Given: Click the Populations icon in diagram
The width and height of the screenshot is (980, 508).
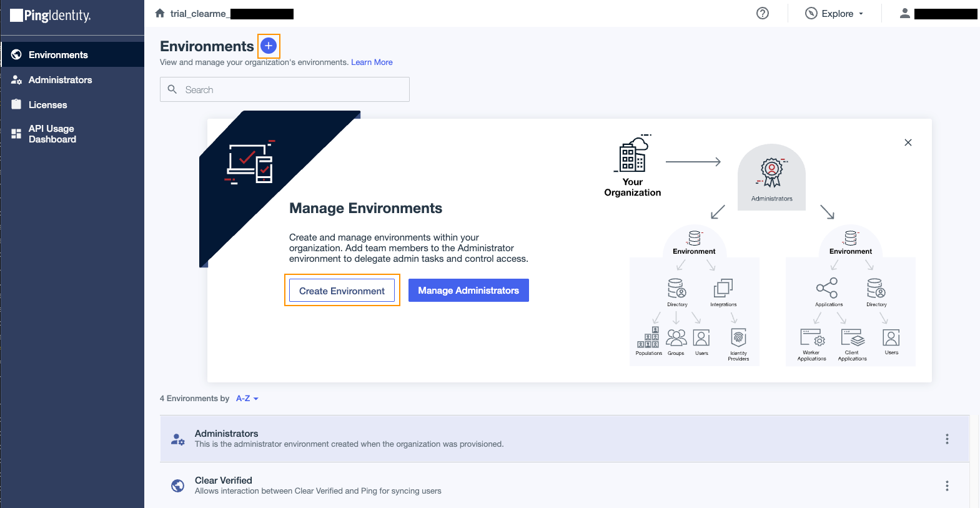Looking at the screenshot, I should (x=648, y=337).
